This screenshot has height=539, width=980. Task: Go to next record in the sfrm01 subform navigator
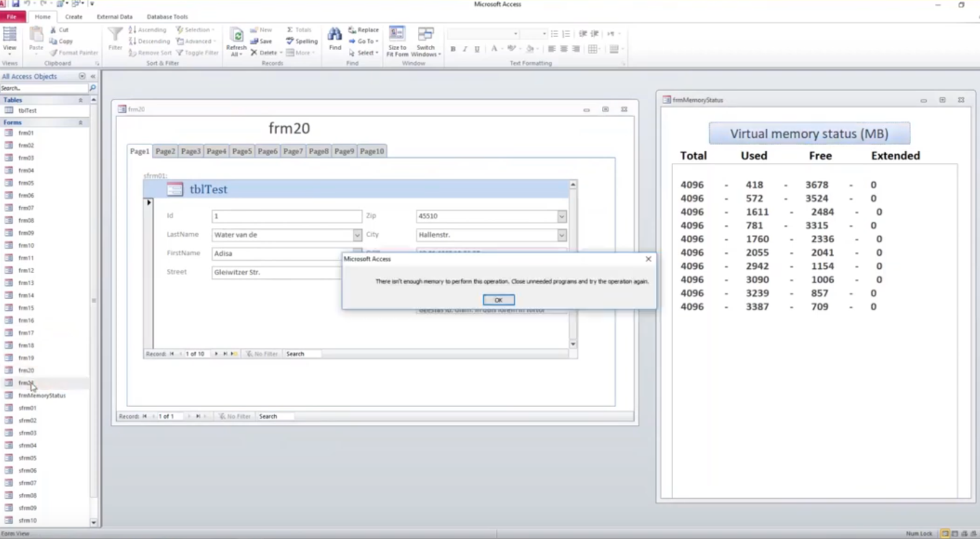[x=216, y=354]
